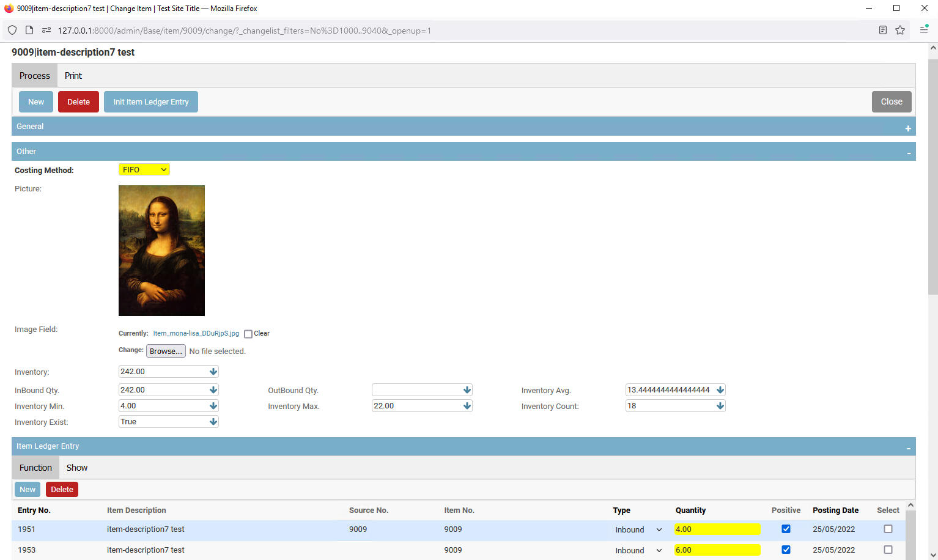Click the Inventory Max. arrow icon

coord(467,406)
